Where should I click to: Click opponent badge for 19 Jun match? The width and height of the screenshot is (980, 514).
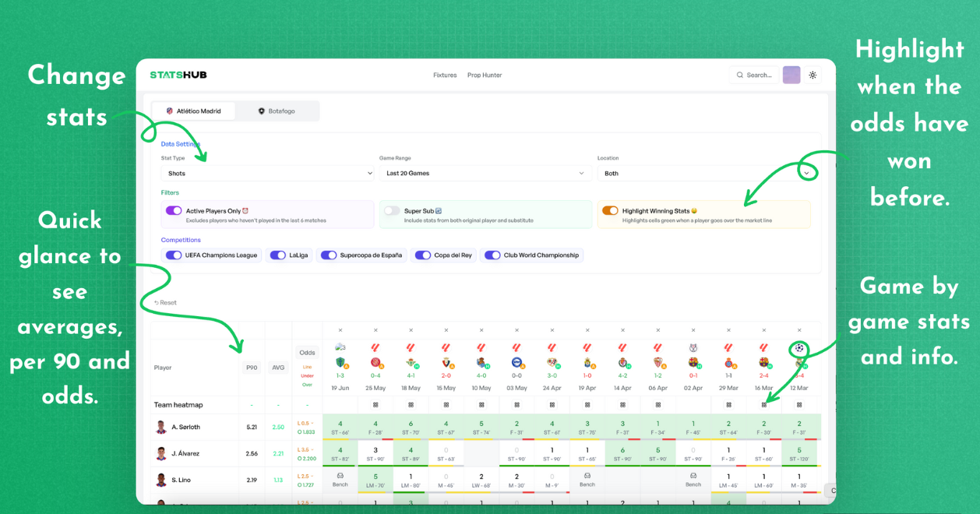pyautogui.click(x=340, y=362)
